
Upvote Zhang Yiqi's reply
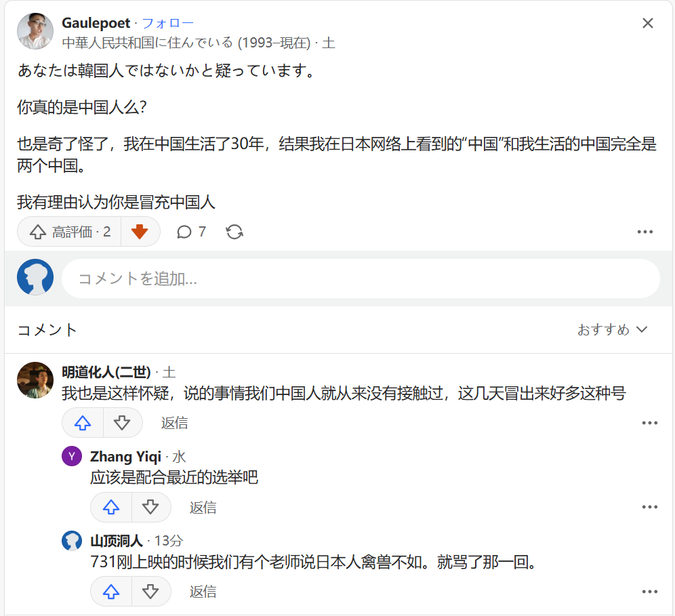tap(111, 507)
